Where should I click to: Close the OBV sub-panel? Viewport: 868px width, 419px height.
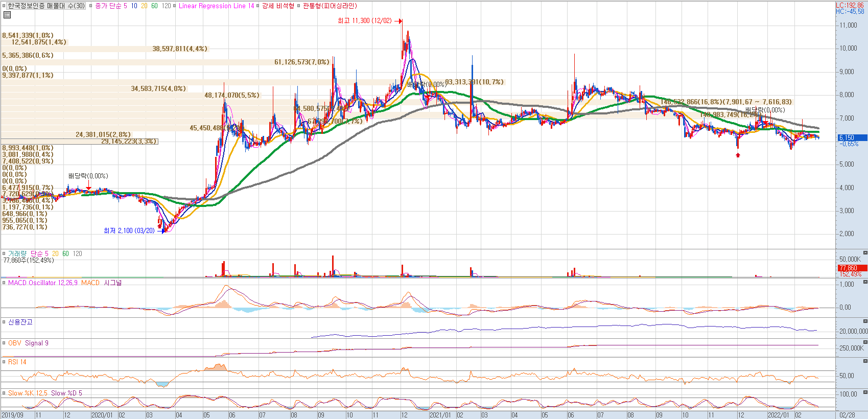[x=865, y=342]
